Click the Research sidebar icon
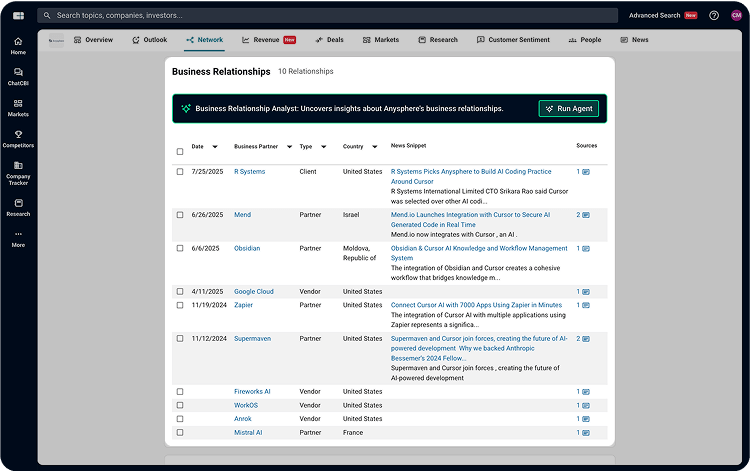The image size is (750, 471). pyautogui.click(x=18, y=207)
